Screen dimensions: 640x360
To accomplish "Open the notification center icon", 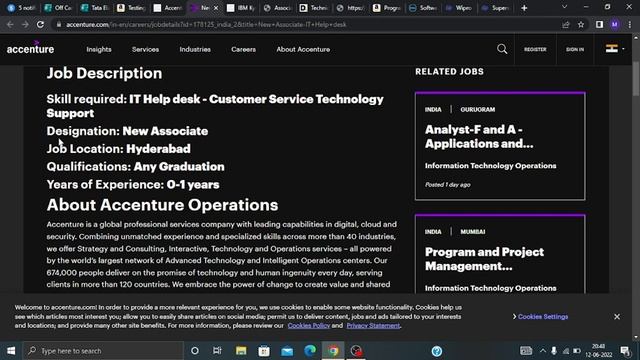I will [x=625, y=351].
